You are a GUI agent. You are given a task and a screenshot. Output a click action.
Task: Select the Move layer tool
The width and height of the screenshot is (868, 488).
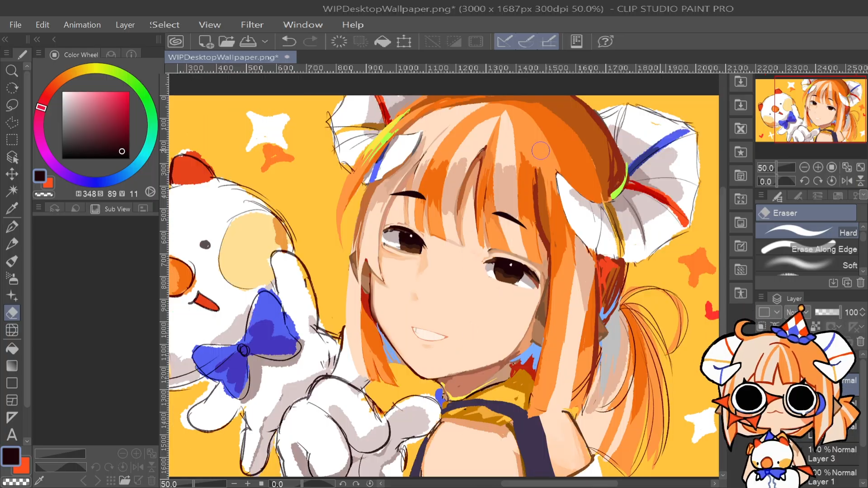tap(12, 174)
